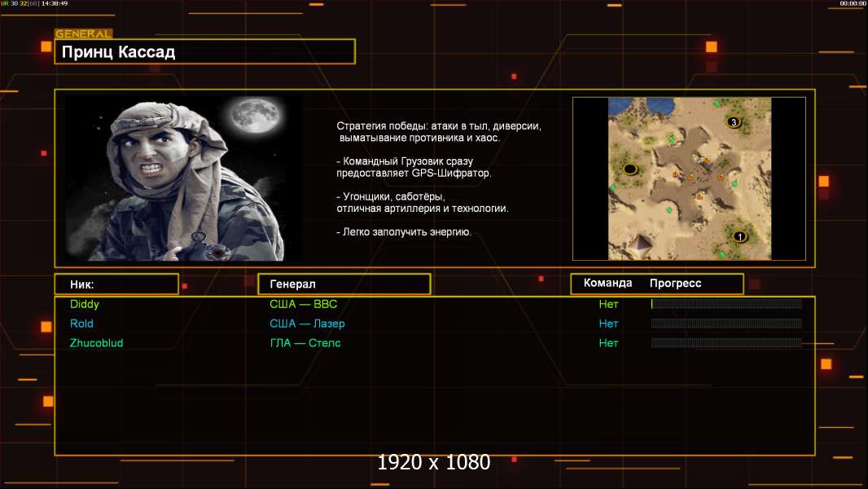Click start position marker 3 on the minimap
Screen dimensions: 868x489
pos(733,122)
